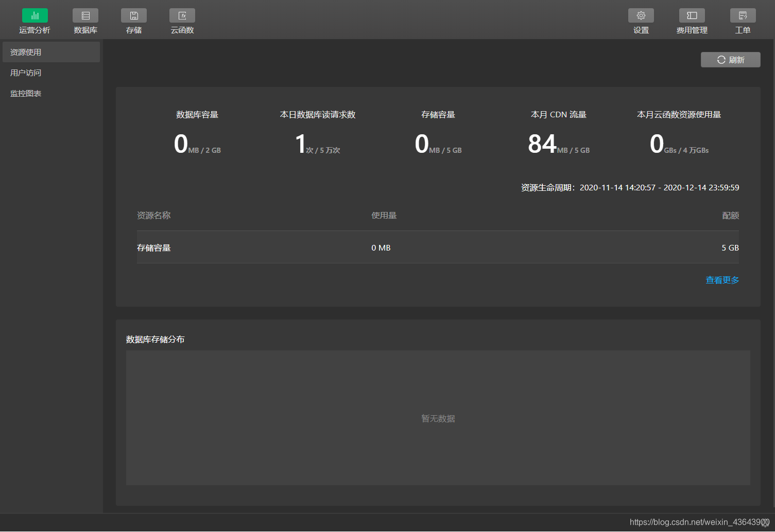Open the 数据库 database icon
Viewport: 775px width, 532px height.
85,15
